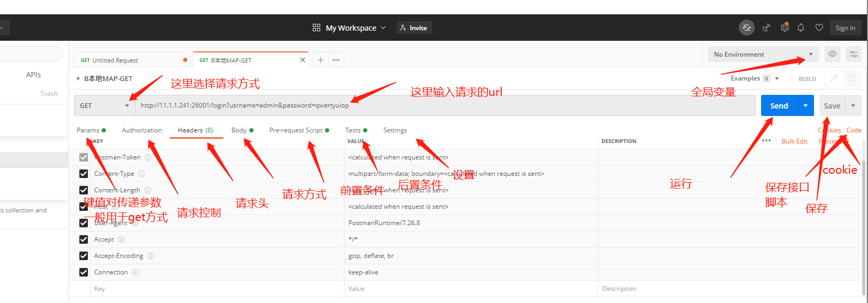This screenshot has height=303, width=868.
Task: Expand the Examples 0 dropdown
Action: (755, 78)
